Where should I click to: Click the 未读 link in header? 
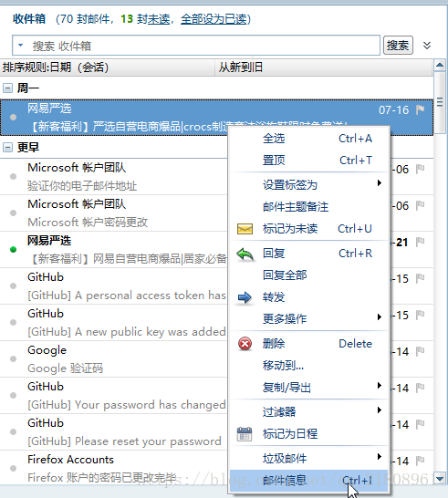click(159, 19)
